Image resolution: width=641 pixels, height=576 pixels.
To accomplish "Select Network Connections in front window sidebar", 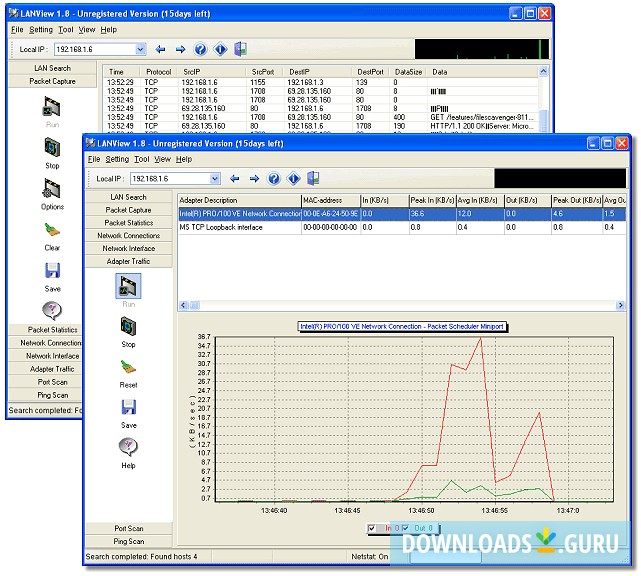I will 128,235.
